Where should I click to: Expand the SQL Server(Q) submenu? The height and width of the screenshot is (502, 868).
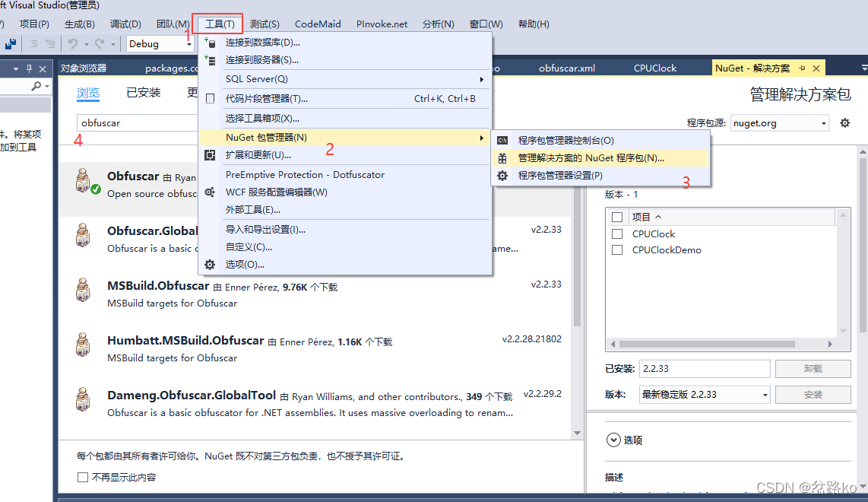(x=482, y=79)
